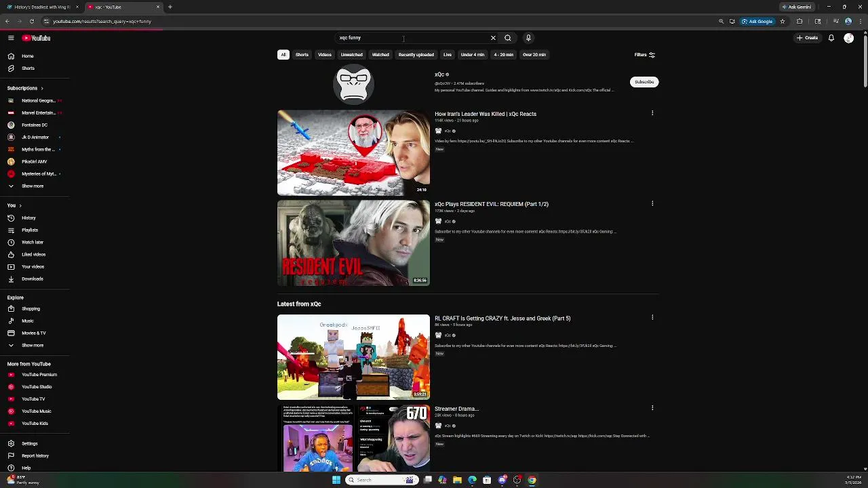This screenshot has width=868, height=488.
Task: Open options for How Iran's Leader video
Action: (652, 113)
